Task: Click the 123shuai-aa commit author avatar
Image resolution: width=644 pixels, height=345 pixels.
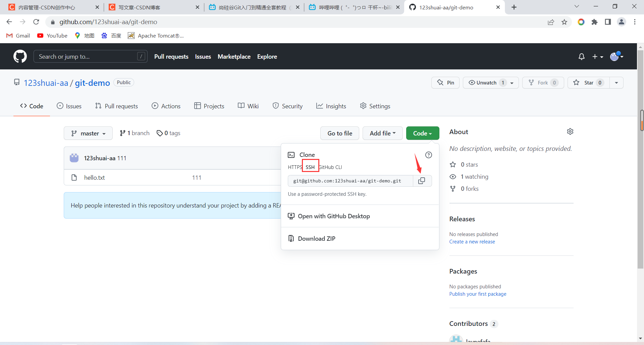Action: (74, 158)
